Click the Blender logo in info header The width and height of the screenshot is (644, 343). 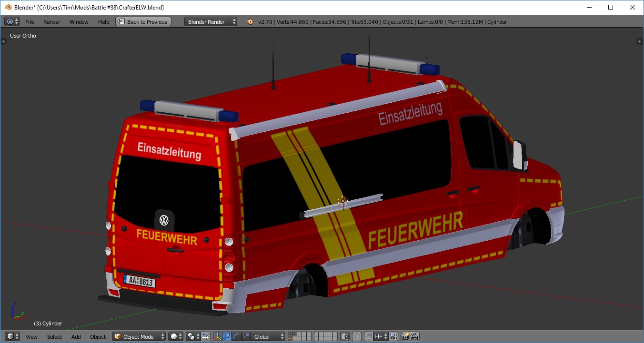pyautogui.click(x=250, y=22)
